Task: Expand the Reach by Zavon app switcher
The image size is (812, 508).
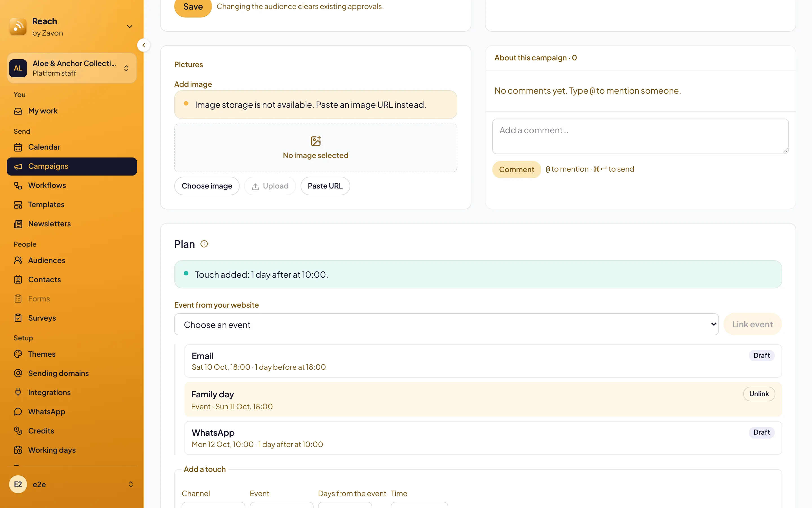Action: pyautogui.click(x=129, y=27)
